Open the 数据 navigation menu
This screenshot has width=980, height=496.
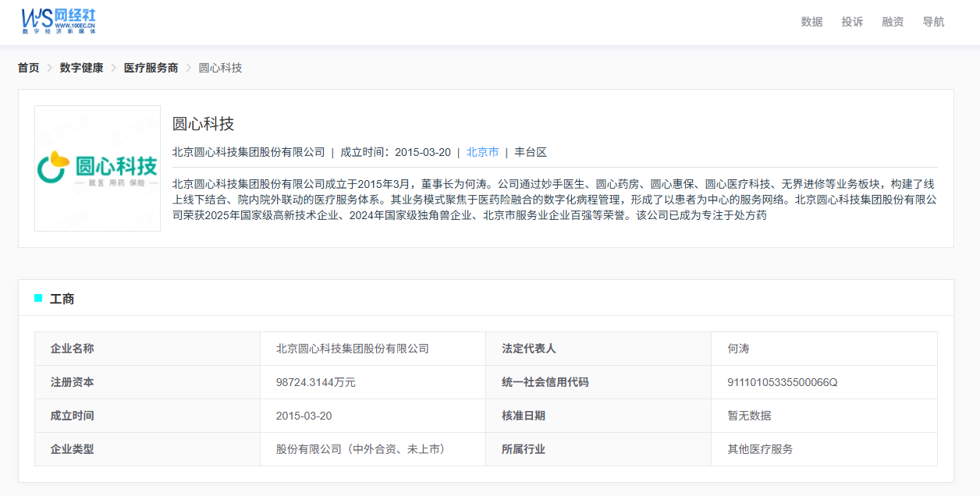pyautogui.click(x=811, y=22)
